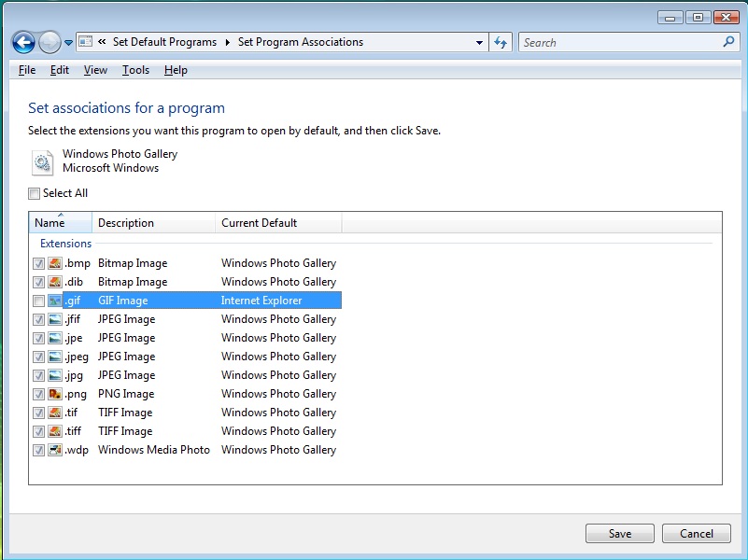Screen dimensions: 748x560
Task: Click the .dib file type icon
Action: 55,282
